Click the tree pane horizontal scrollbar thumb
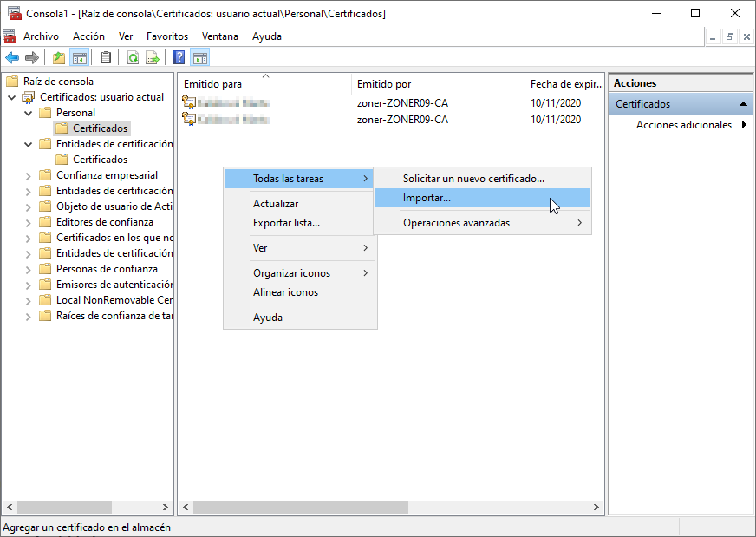 click(65, 508)
